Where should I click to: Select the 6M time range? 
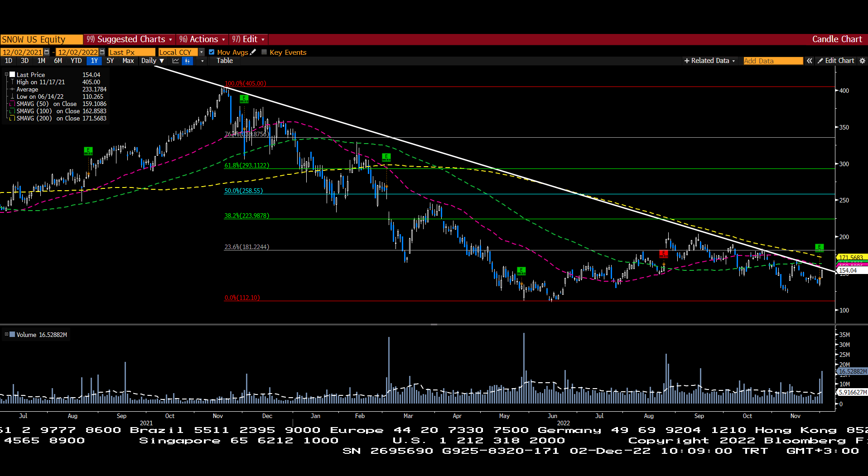click(58, 61)
